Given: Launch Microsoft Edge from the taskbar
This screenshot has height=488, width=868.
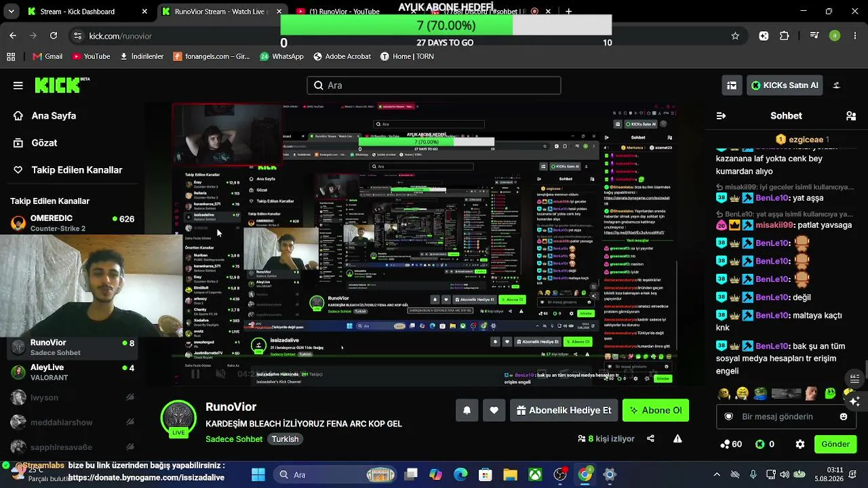Looking at the screenshot, I should [x=460, y=474].
